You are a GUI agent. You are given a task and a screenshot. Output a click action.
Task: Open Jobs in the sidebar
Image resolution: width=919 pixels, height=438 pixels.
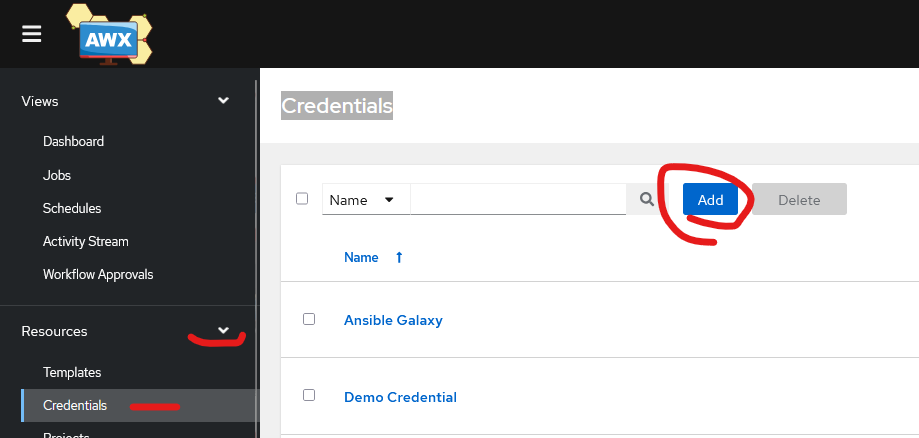(x=57, y=175)
